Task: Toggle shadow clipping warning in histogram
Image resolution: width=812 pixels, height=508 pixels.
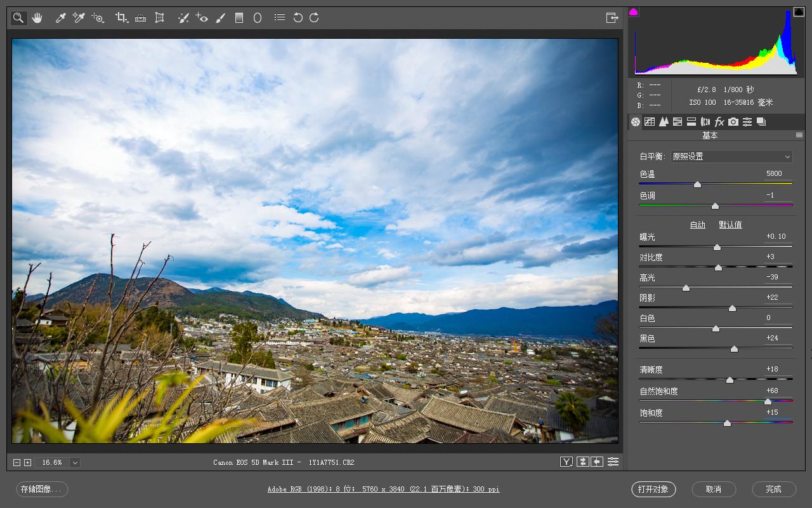Action: 633,12
